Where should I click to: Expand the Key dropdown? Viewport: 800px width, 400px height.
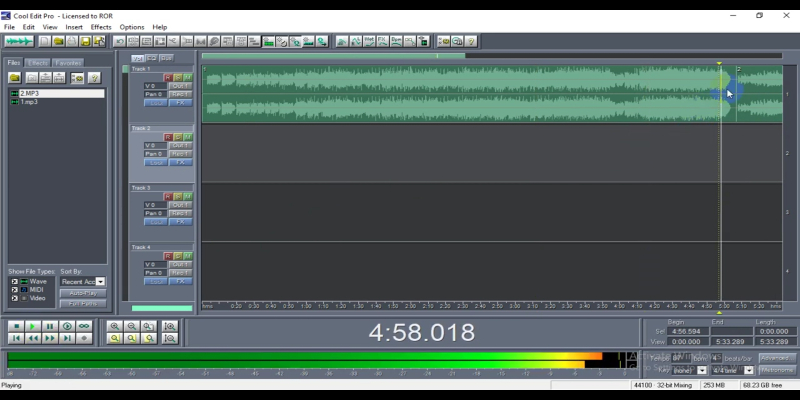click(701, 370)
